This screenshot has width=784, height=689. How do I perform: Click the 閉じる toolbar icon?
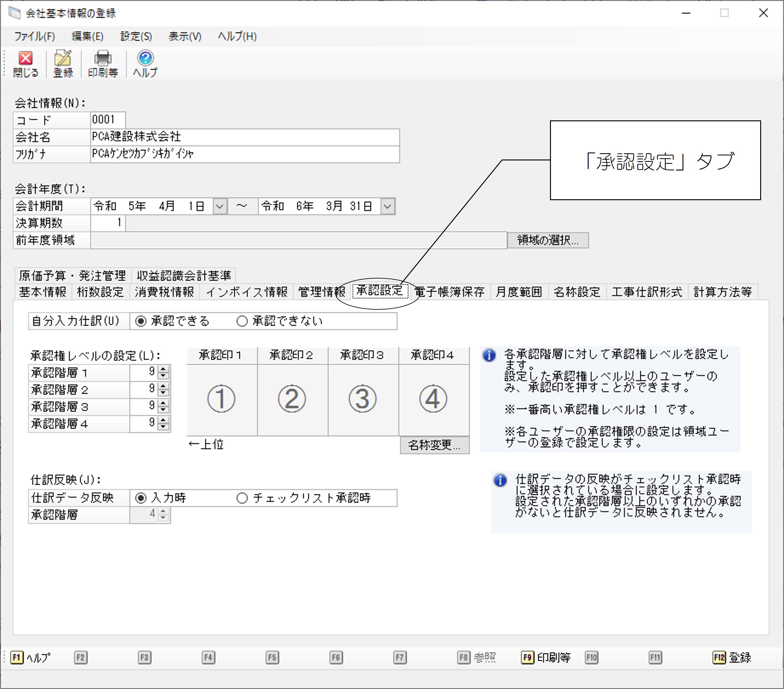click(26, 64)
